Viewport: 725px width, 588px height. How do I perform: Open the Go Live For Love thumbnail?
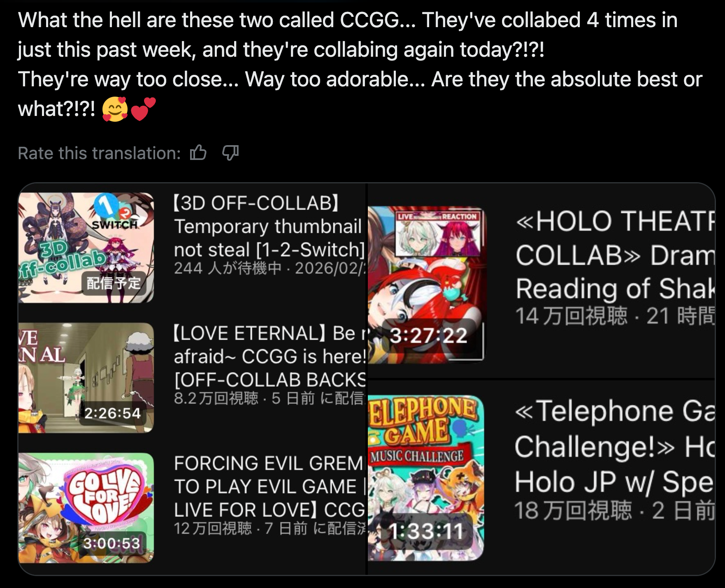pyautogui.click(x=86, y=508)
